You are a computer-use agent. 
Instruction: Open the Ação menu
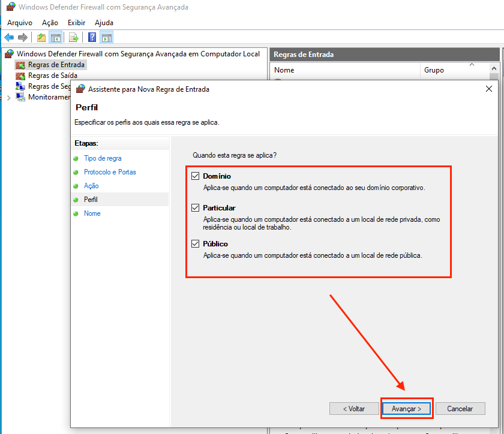pyautogui.click(x=50, y=23)
